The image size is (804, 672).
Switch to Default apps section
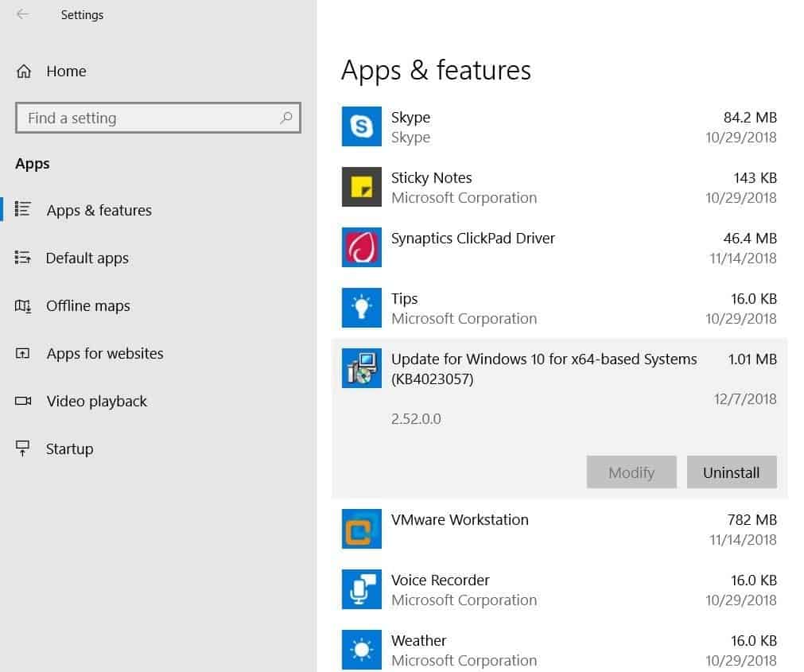(87, 258)
